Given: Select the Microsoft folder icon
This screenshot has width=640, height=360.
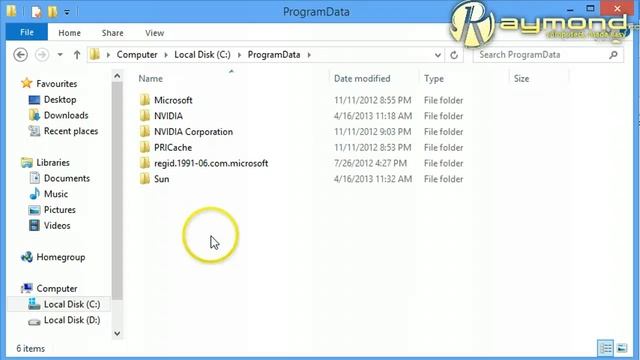Looking at the screenshot, I should tap(144, 100).
